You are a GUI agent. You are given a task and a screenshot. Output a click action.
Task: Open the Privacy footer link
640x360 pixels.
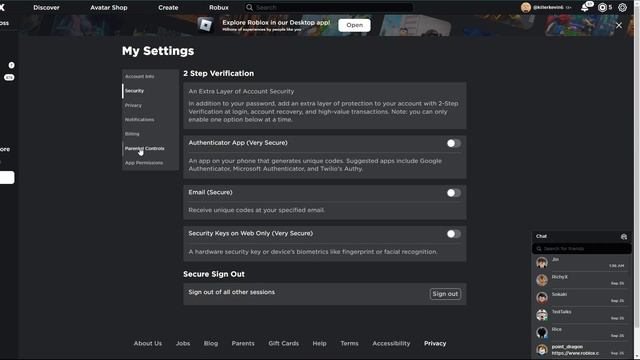[435, 344]
